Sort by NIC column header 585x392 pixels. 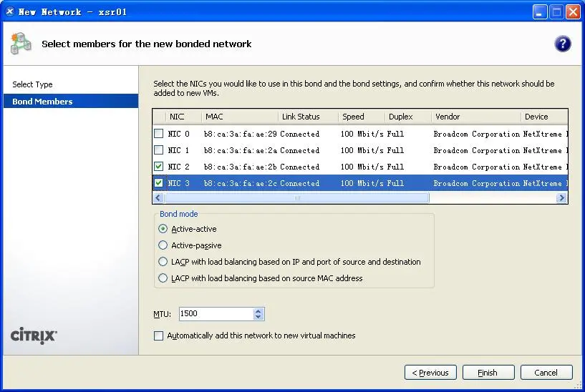click(x=183, y=117)
